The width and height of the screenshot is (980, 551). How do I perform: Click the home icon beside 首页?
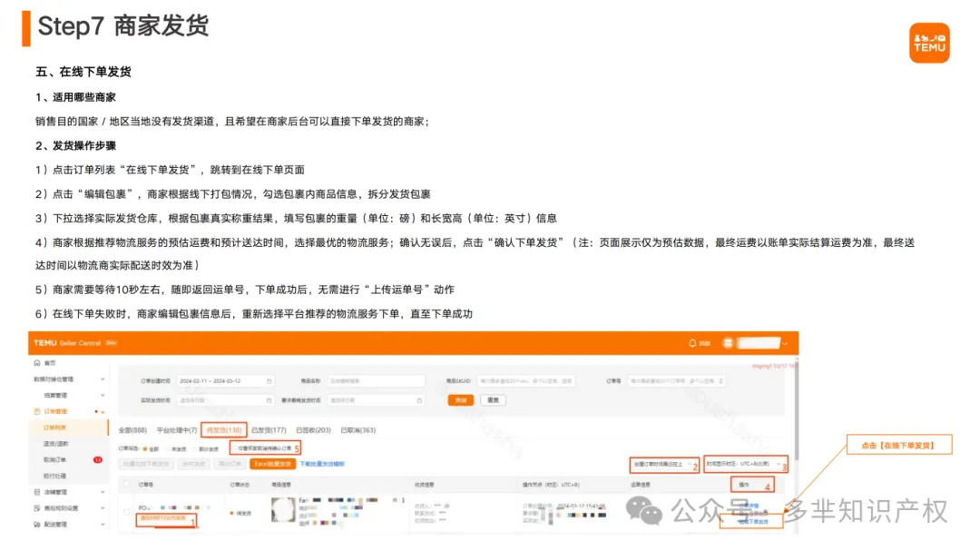[x=37, y=363]
